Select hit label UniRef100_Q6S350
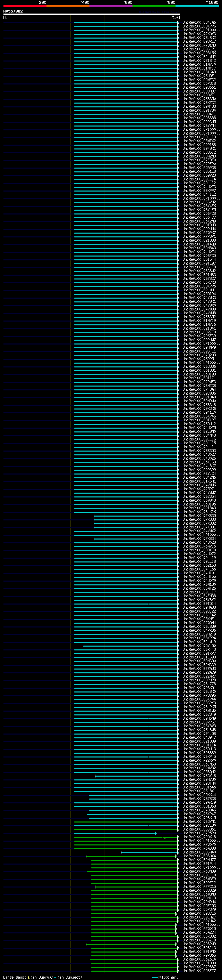 tap(199, 98)
